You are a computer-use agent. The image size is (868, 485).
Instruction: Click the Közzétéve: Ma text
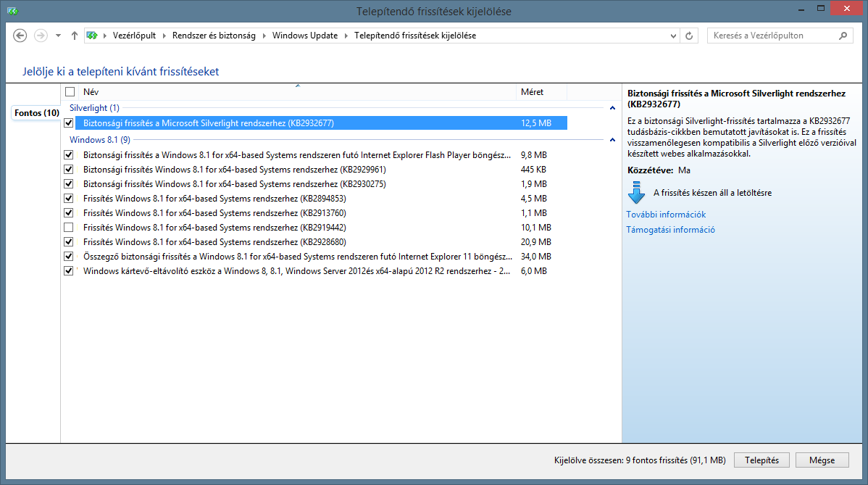point(659,170)
